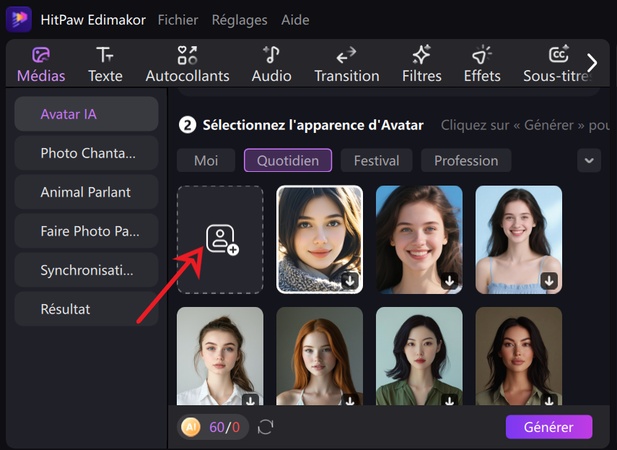The width and height of the screenshot is (617, 450).
Task: Open the Filtres panel icon
Action: (x=421, y=55)
